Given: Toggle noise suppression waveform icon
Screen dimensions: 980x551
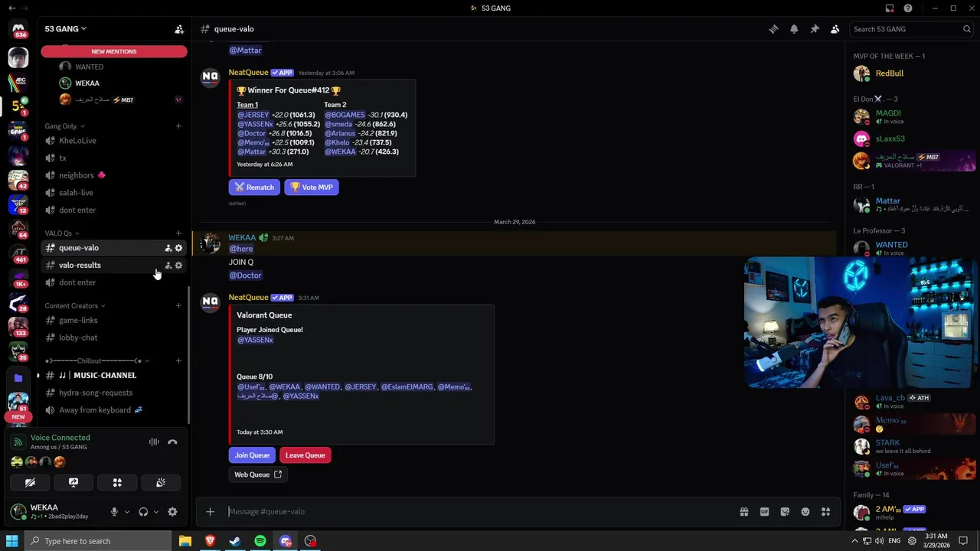Looking at the screenshot, I should 154,442.
